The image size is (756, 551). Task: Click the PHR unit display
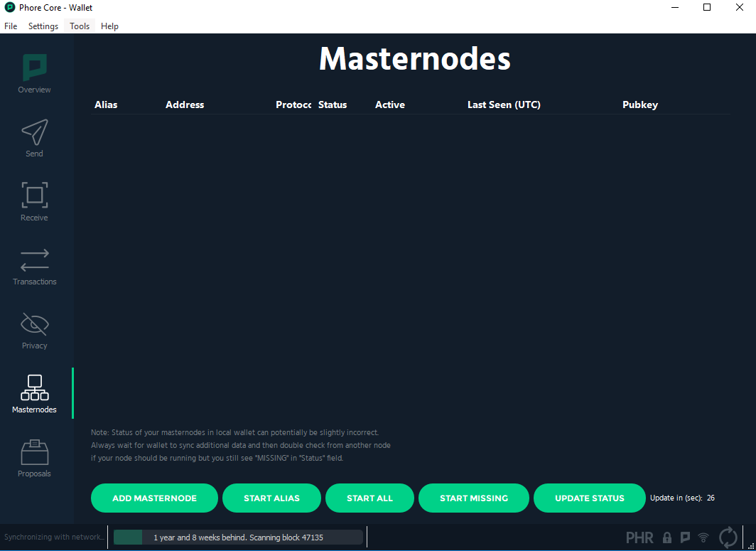(x=639, y=537)
